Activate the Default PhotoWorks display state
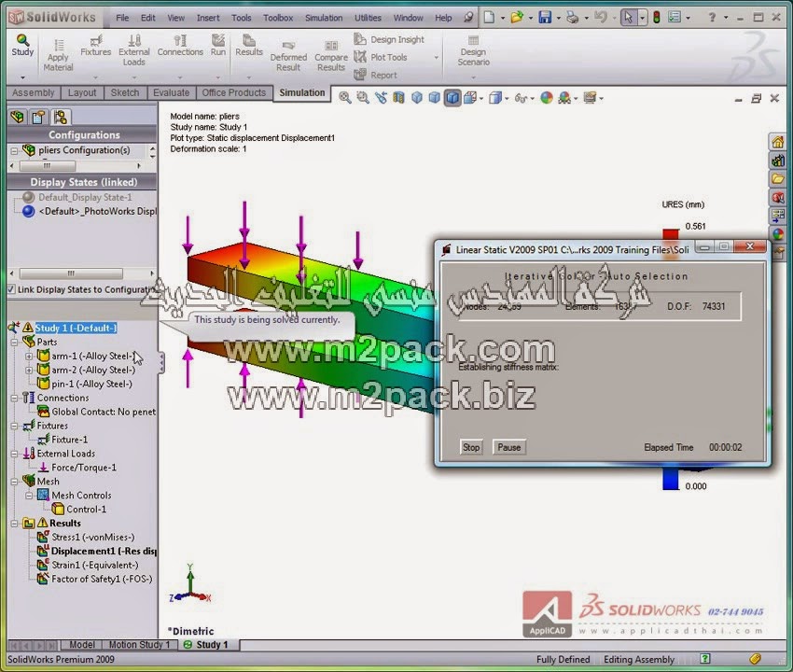 tap(96, 211)
